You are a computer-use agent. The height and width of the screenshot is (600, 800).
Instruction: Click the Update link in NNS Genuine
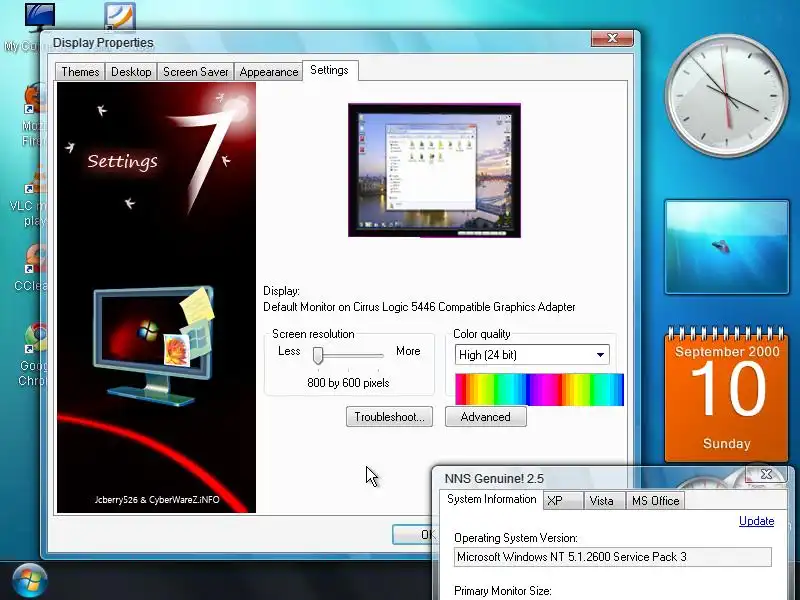(757, 521)
